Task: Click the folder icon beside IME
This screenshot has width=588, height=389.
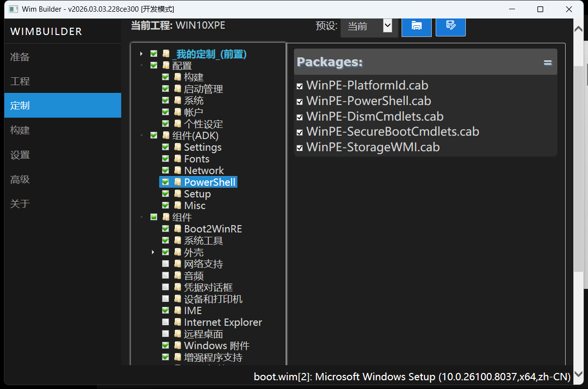Action: pos(178,310)
